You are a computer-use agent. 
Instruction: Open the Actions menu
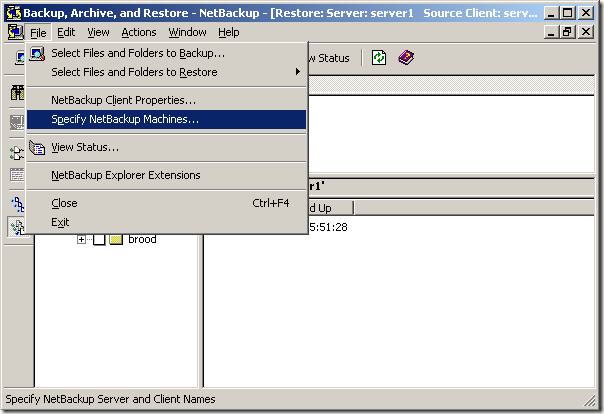(x=139, y=32)
